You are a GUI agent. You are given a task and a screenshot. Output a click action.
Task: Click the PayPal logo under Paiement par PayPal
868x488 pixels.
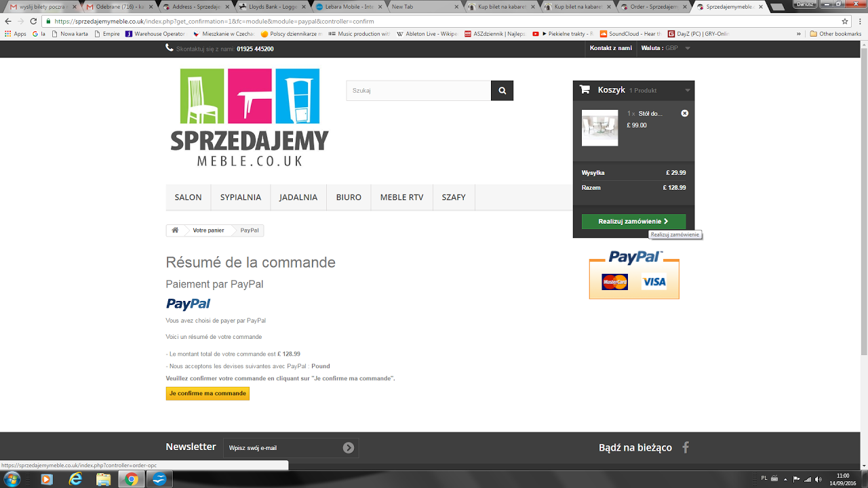click(x=189, y=304)
